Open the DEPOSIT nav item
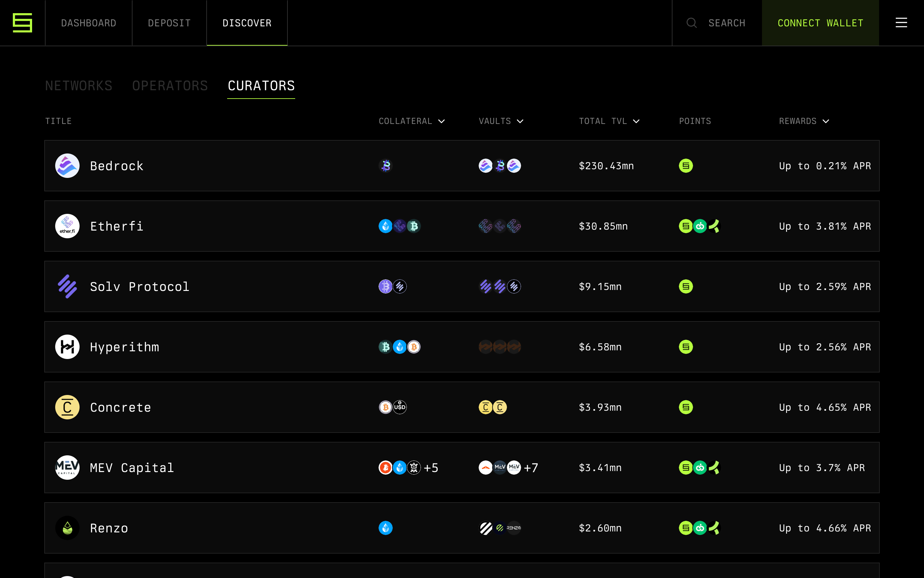The image size is (924, 578). (169, 23)
